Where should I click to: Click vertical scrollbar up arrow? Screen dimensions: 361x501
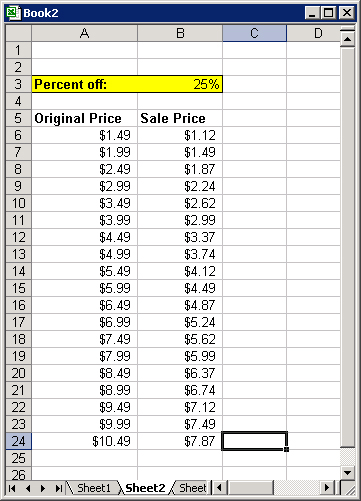[x=347, y=39]
